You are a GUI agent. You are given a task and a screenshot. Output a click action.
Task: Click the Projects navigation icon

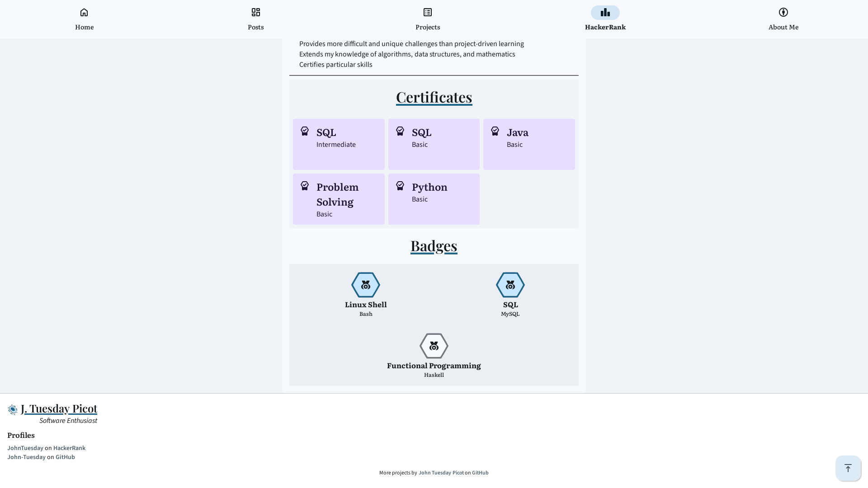click(x=427, y=12)
